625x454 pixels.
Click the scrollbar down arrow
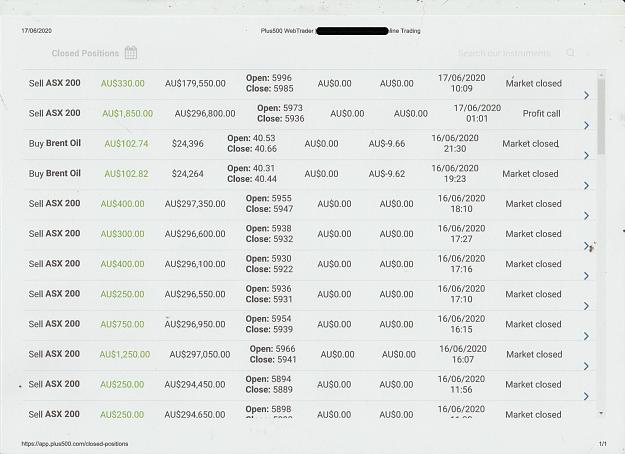coord(601,413)
